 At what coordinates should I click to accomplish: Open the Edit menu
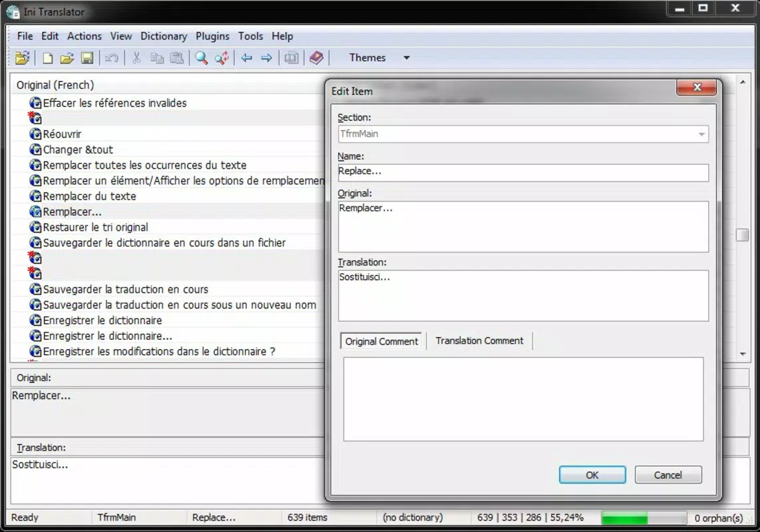[50, 36]
